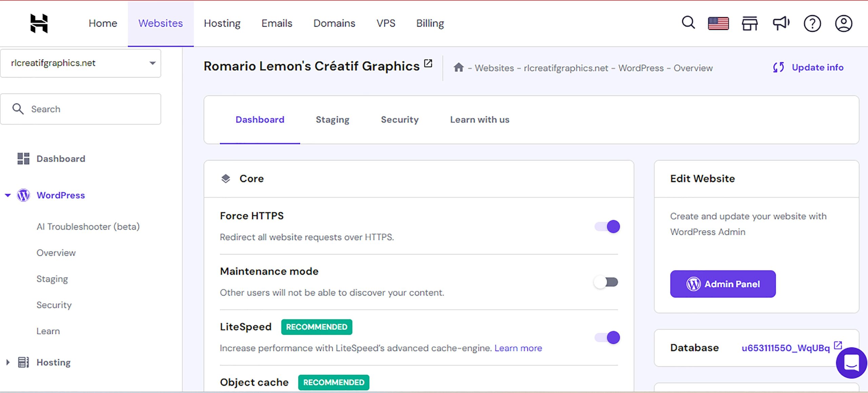Focus the sidebar Search field

pyautogui.click(x=81, y=109)
